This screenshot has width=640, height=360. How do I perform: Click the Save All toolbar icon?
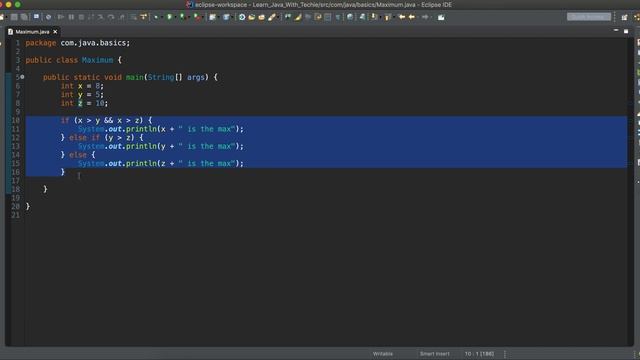(24, 17)
